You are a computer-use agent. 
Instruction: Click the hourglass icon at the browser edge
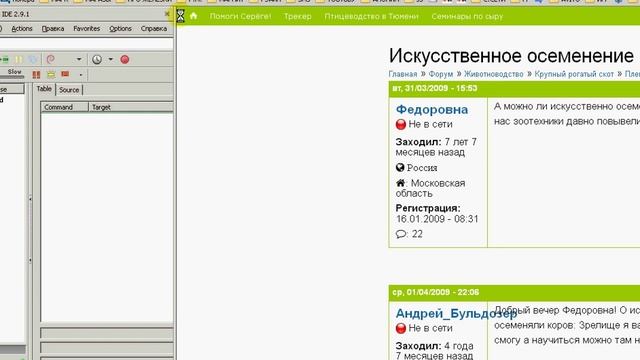click(x=180, y=16)
